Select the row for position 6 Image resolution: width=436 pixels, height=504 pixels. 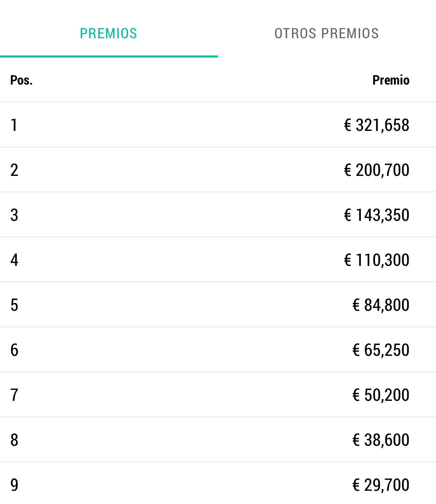[x=218, y=349]
